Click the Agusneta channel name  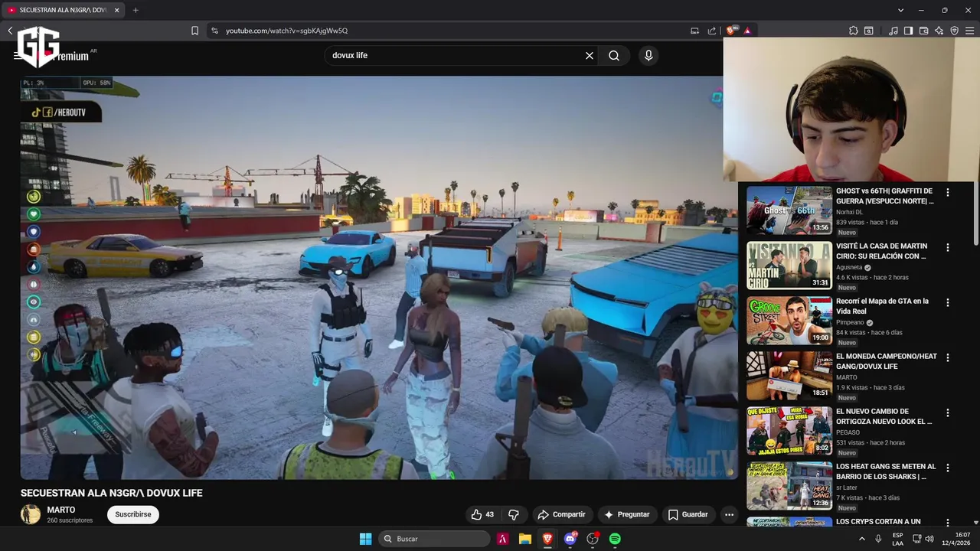click(x=849, y=268)
